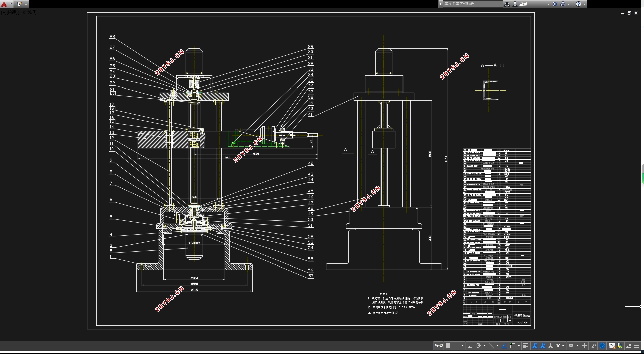Screen dimensions: 644x354
Task: Click the hardware acceleration blue circle indicator
Action: click(603, 346)
